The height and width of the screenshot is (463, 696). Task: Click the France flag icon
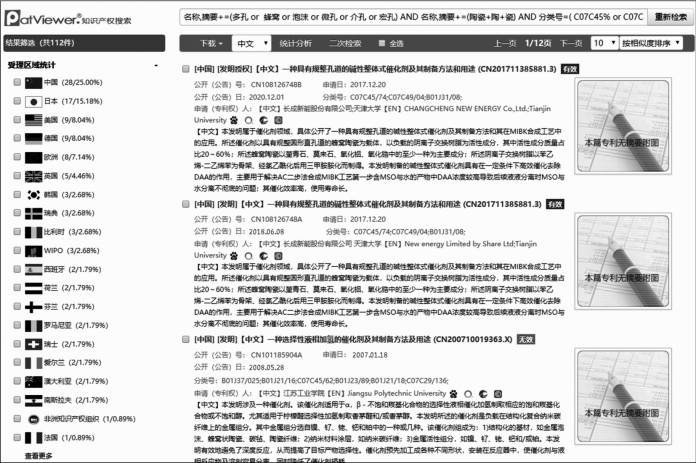pyautogui.click(x=33, y=438)
